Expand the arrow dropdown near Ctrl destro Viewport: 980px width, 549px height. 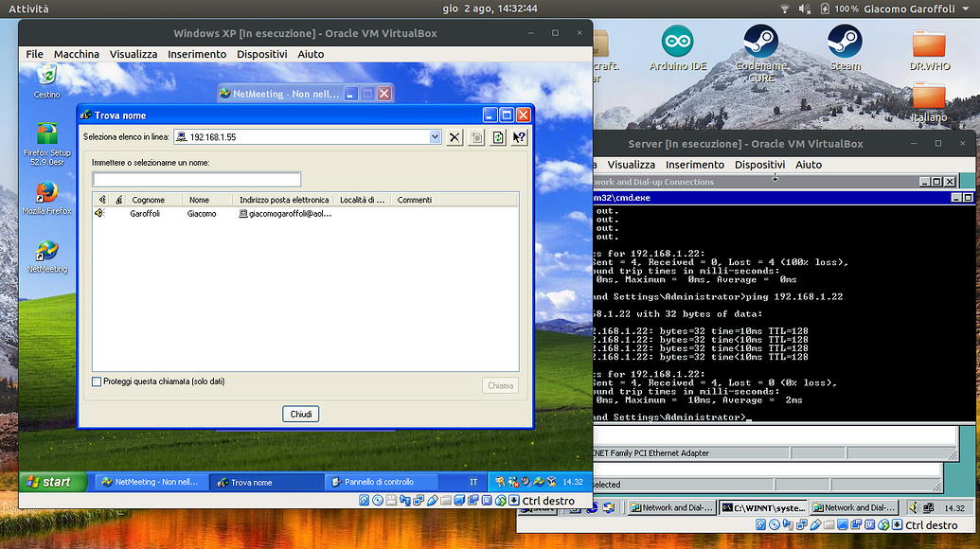(514, 501)
